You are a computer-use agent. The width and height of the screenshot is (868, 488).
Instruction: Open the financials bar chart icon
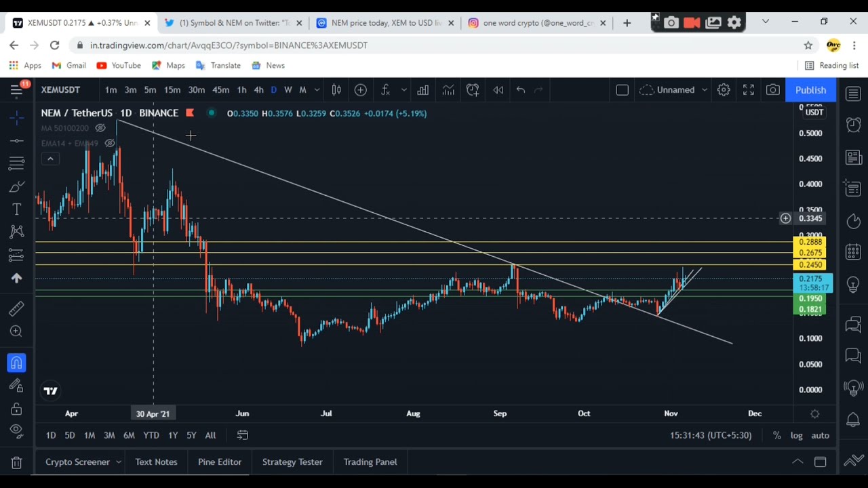pos(423,90)
